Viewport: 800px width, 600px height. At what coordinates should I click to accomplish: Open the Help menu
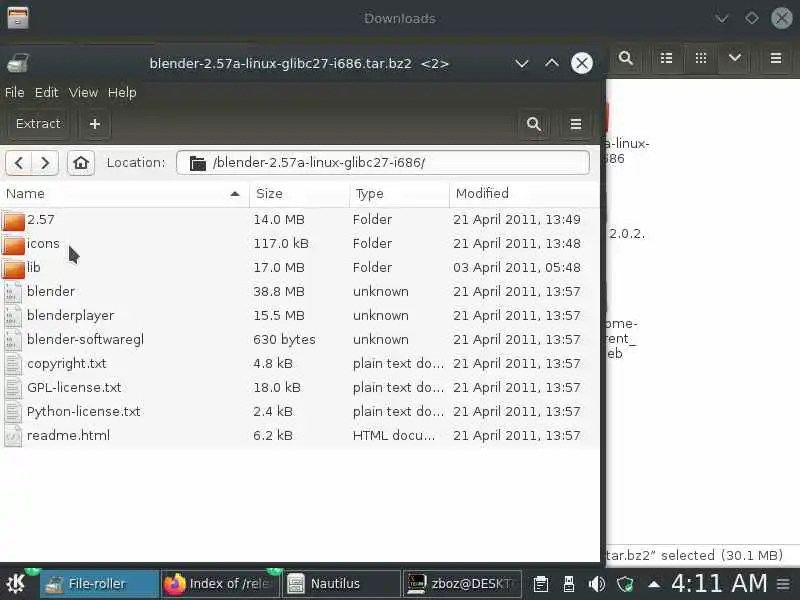[122, 92]
